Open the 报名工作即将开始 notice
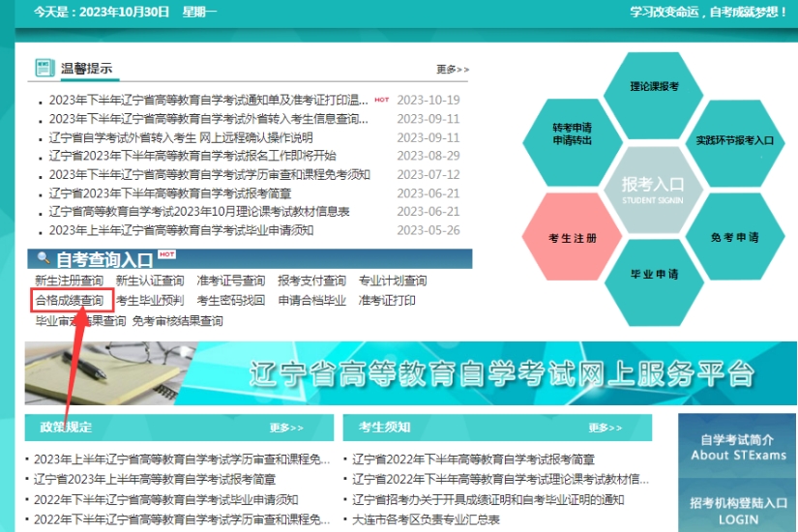Image resolution: width=798 pixels, height=532 pixels. [x=192, y=156]
